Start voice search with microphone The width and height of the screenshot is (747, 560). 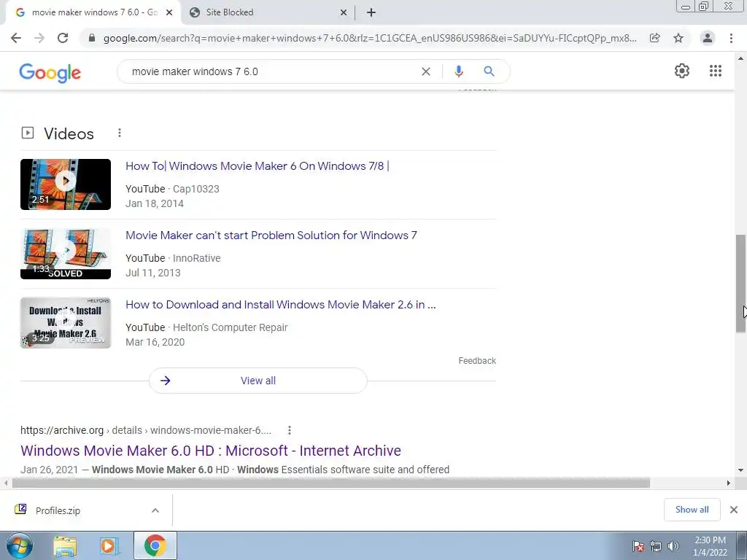pyautogui.click(x=458, y=71)
